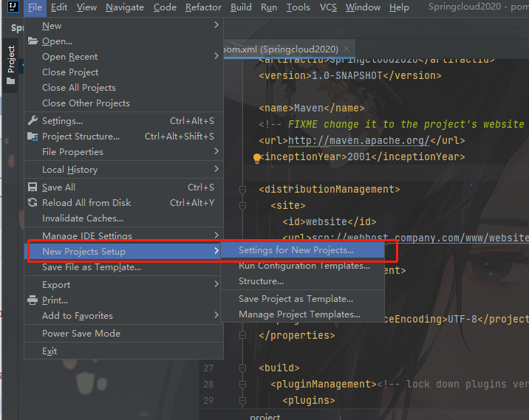Choose Run Configuration Templates...

pos(303,266)
